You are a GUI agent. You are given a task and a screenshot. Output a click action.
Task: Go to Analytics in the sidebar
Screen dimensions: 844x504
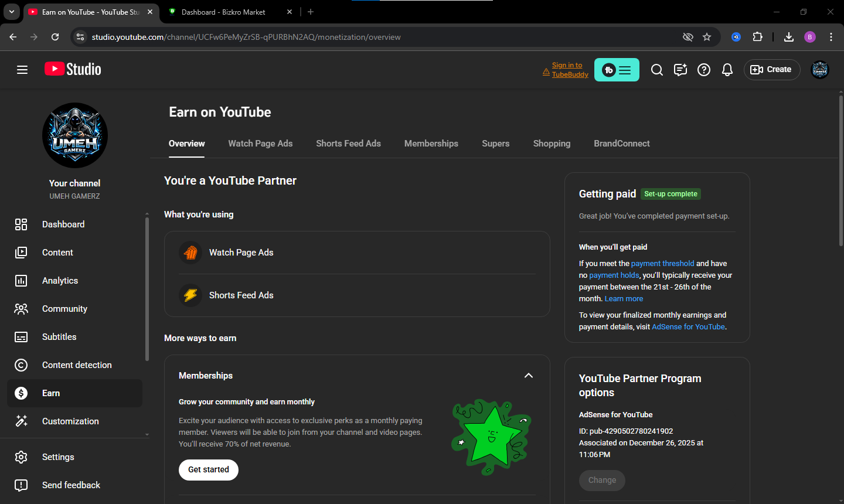pos(60,281)
